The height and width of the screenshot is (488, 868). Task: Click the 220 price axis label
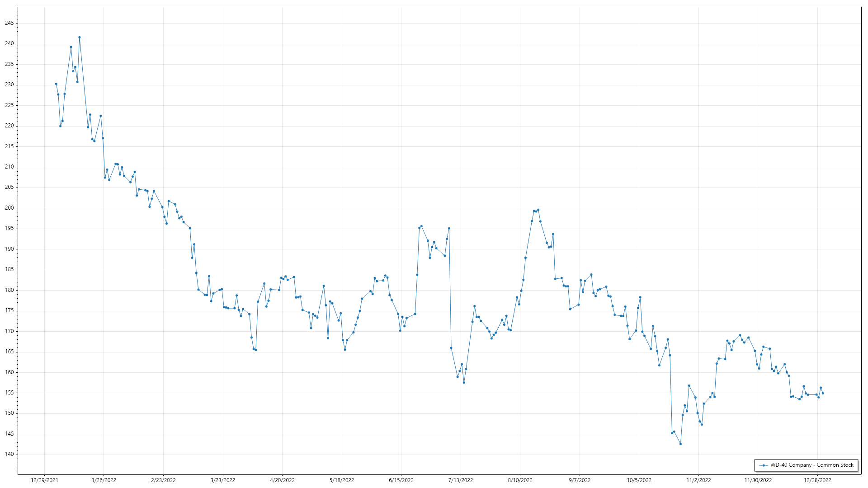click(9, 126)
